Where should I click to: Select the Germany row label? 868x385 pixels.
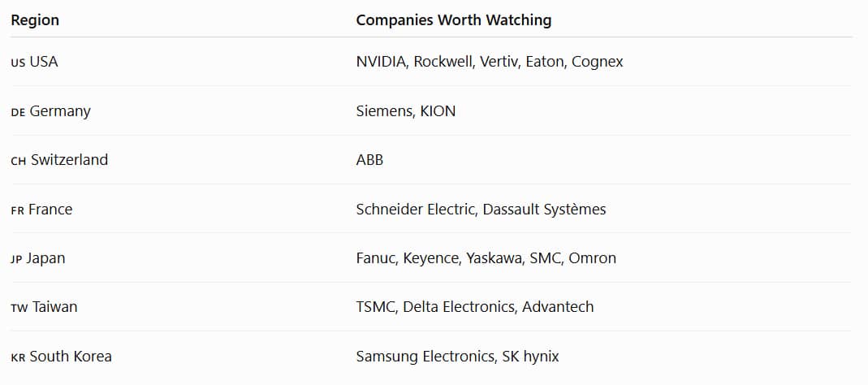[x=60, y=111]
